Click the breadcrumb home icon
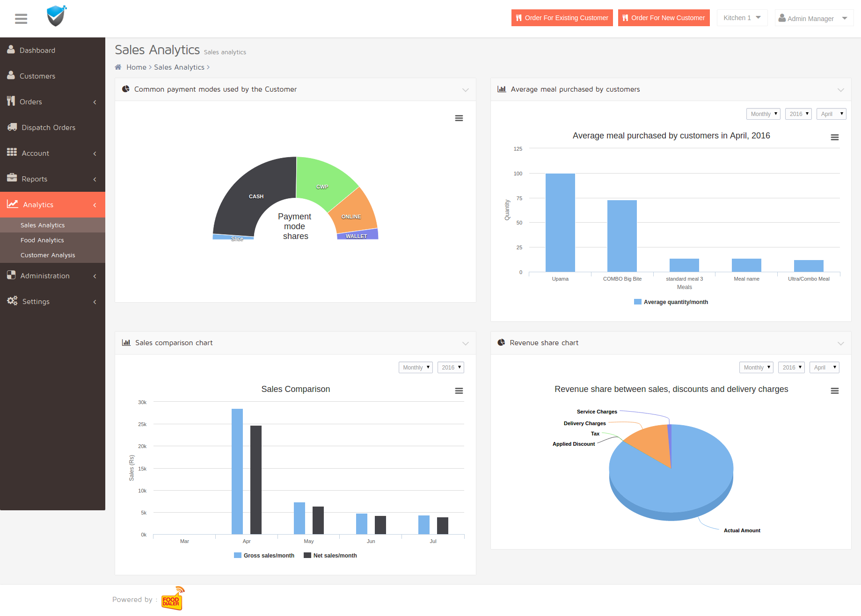861x616 pixels. tap(118, 67)
